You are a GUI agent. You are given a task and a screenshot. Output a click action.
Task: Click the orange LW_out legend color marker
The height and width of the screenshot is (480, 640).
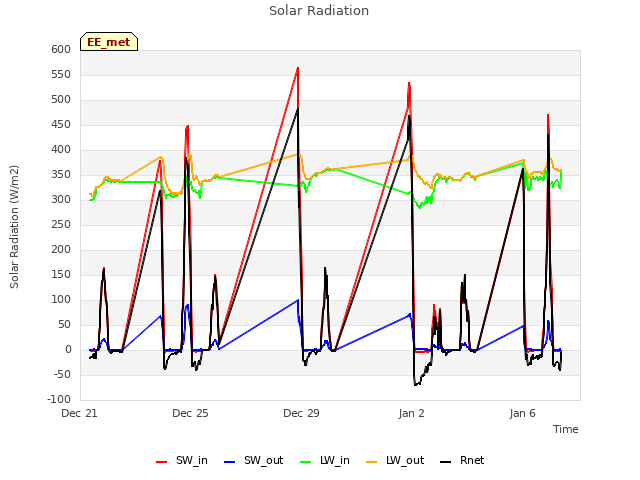[372, 462]
